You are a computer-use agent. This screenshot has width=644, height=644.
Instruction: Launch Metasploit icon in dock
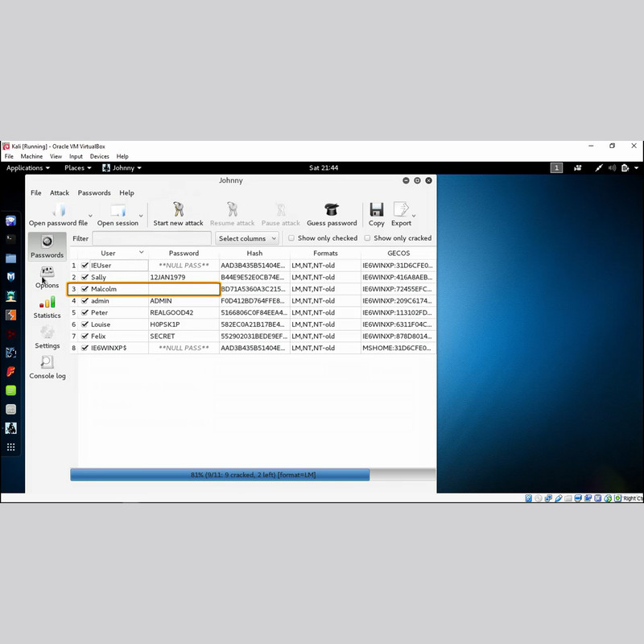[10, 277]
